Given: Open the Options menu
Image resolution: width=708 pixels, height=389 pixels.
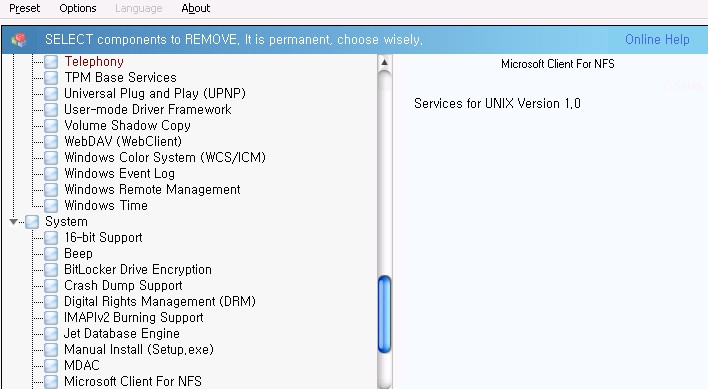Looking at the screenshot, I should (x=78, y=8).
